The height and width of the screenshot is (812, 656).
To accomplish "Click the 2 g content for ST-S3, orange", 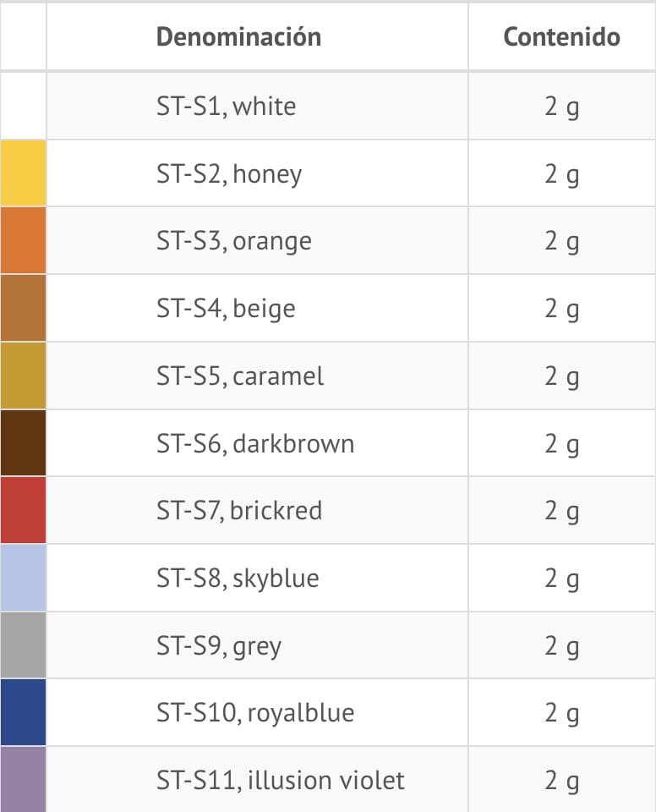I will pos(561,242).
